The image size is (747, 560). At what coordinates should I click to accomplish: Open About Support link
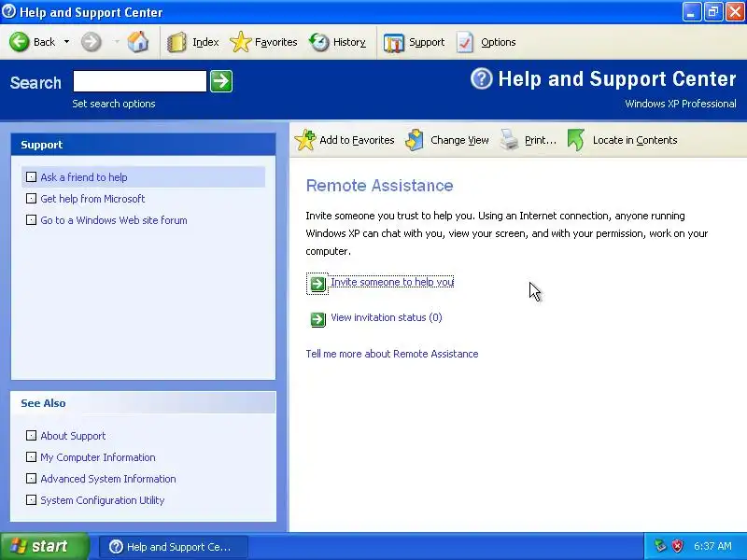(73, 436)
